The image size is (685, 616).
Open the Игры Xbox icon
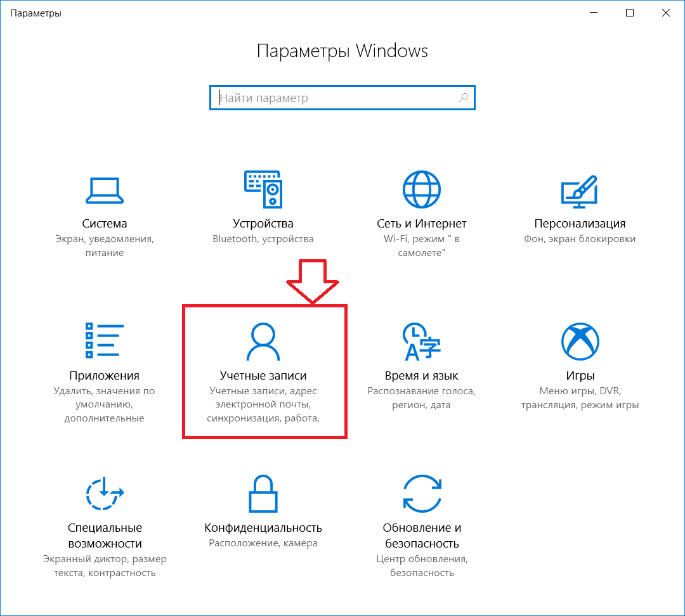(x=580, y=342)
